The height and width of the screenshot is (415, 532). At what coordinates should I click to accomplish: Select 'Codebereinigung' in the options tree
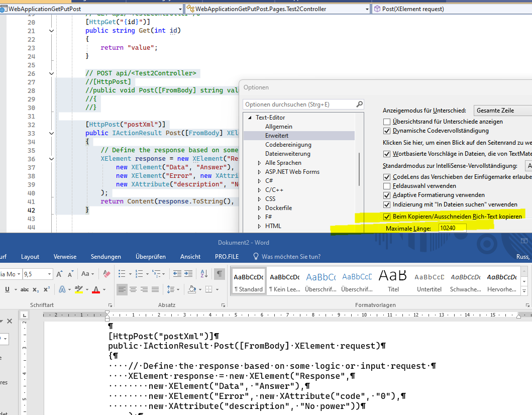(x=288, y=145)
